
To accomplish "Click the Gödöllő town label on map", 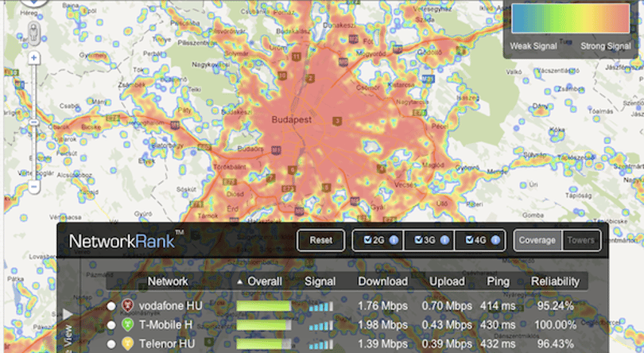I will (430, 52).
